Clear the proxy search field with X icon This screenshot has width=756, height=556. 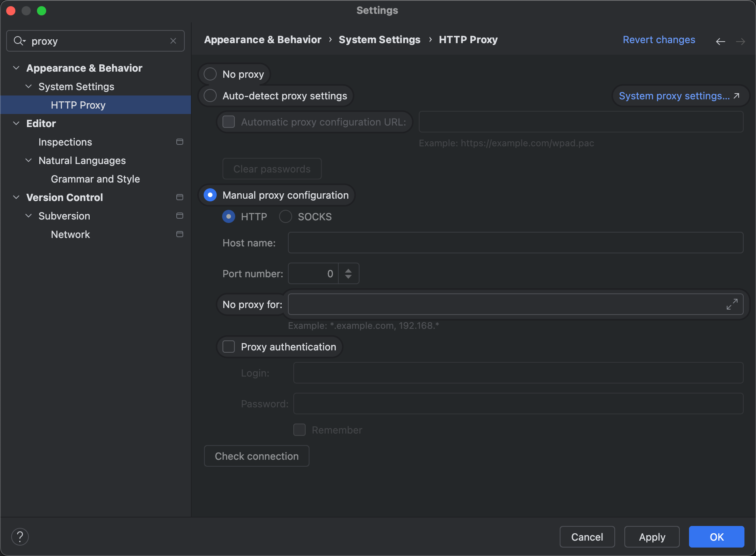173,41
